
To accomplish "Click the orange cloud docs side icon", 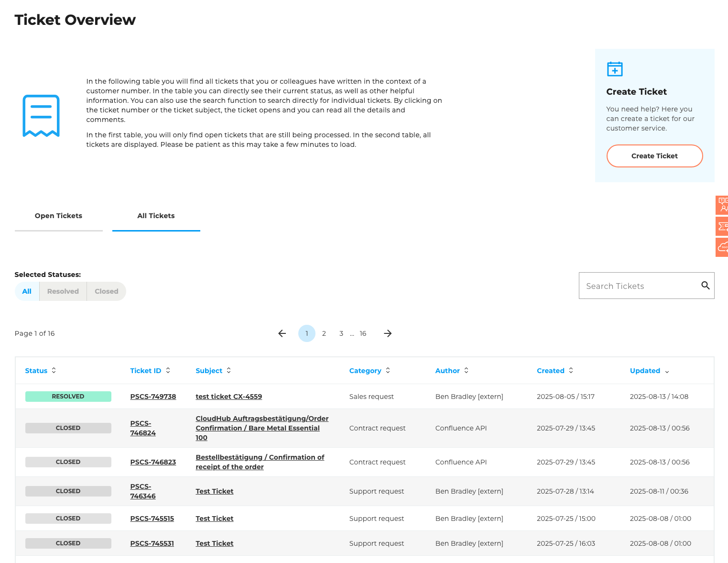I will pyautogui.click(x=722, y=247).
